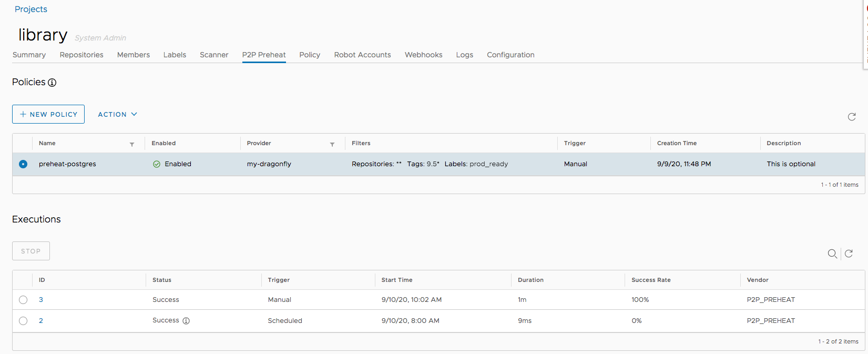Click info icon next to execution 2 status
The image size is (868, 354).
[186, 321]
